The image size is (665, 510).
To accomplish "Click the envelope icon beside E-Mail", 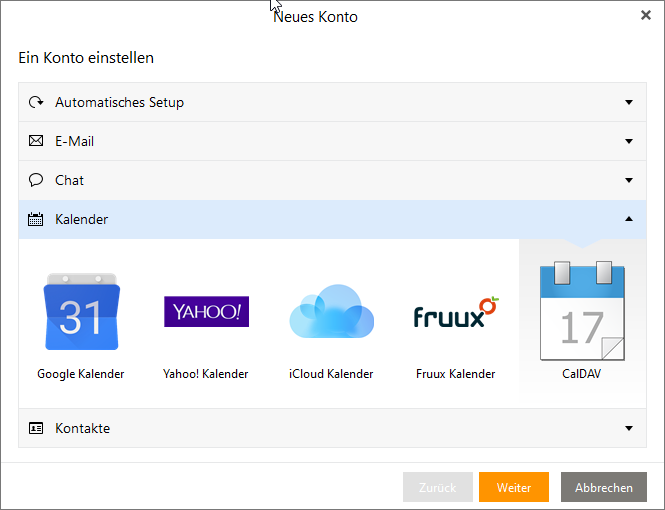I will (x=36, y=141).
